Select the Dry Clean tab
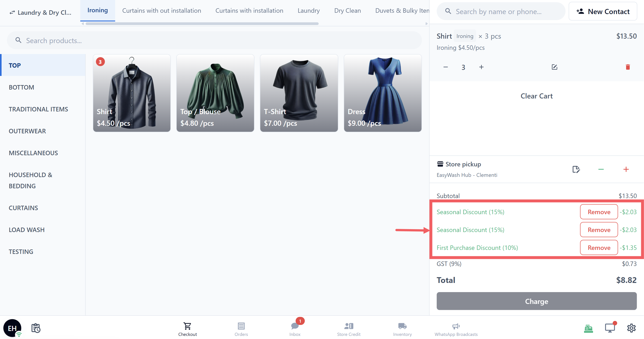The image size is (644, 339). pos(347,10)
